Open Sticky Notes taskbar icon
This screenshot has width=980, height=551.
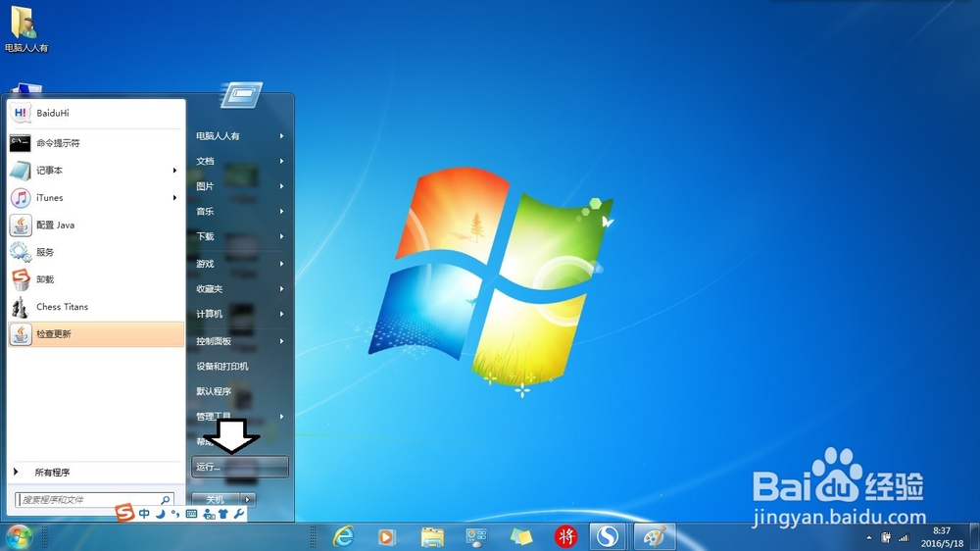point(521,537)
